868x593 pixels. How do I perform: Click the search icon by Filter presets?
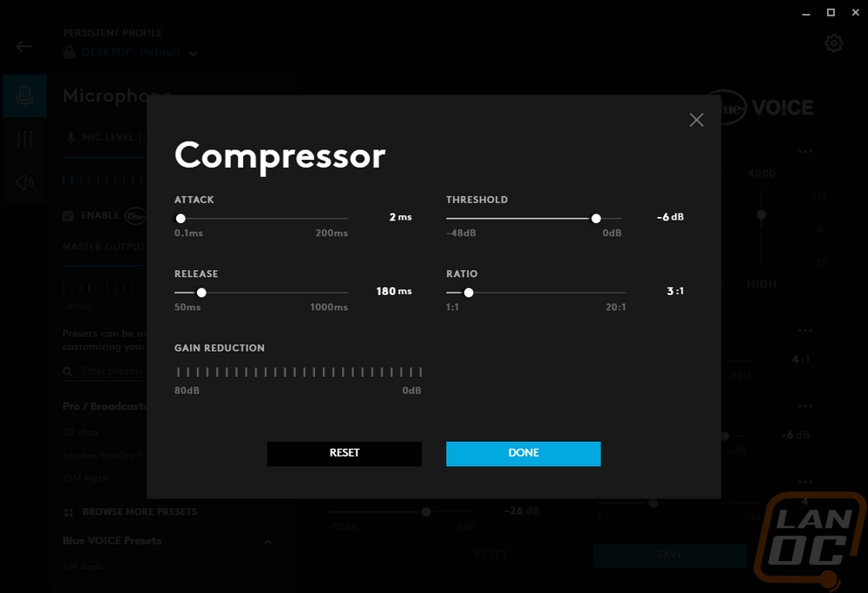[68, 372]
